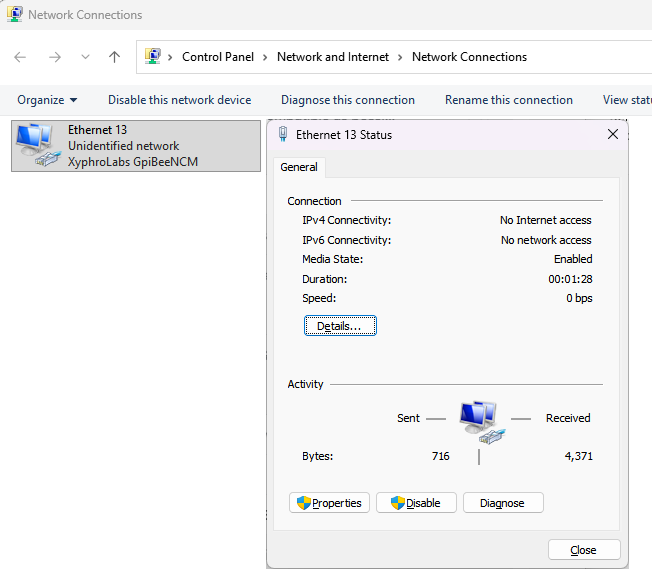Click the Diagnose button in dialog
This screenshot has height=579, width=652.
[503, 503]
